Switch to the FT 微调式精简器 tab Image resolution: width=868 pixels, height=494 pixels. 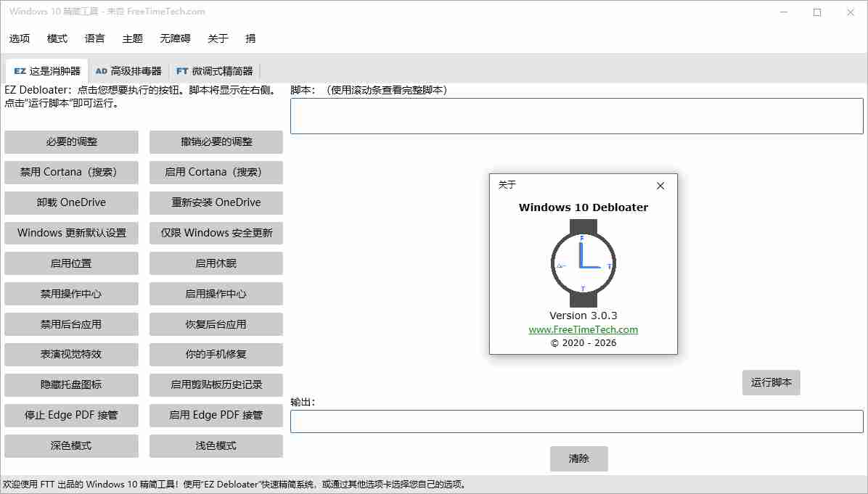pos(214,71)
